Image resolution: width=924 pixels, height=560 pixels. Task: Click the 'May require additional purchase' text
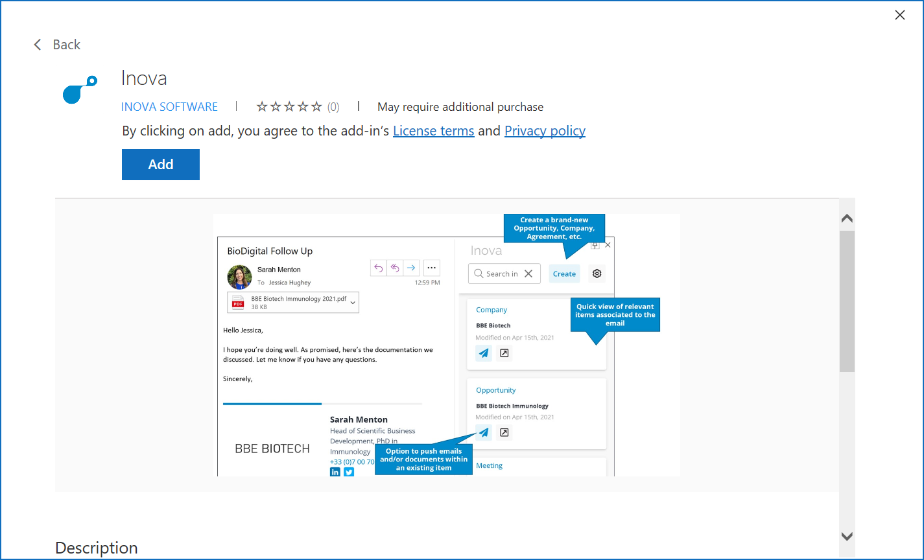coord(460,107)
